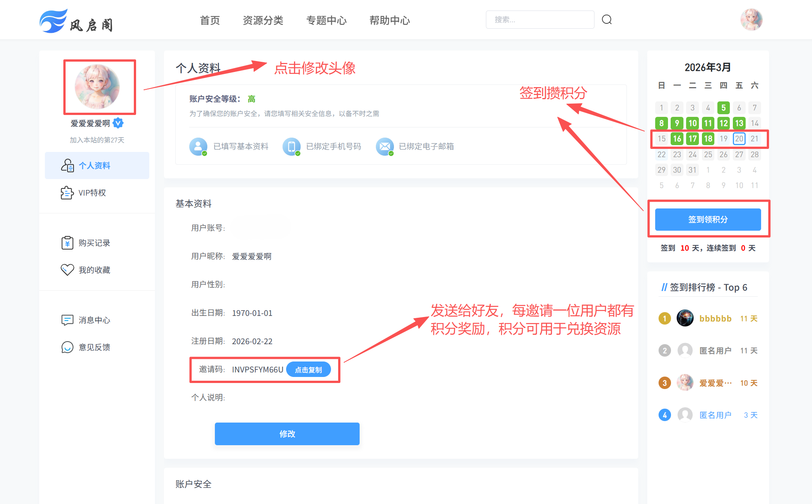Image resolution: width=812 pixels, height=504 pixels.
Task: Open the 个人资料 sidebar icon
Action: pyautogui.click(x=67, y=165)
